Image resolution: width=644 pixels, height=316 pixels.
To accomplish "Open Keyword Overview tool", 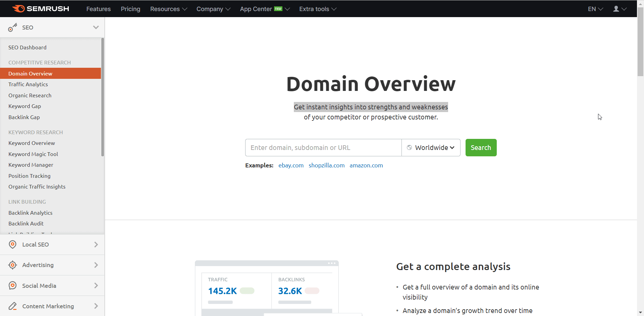I will click(x=32, y=143).
